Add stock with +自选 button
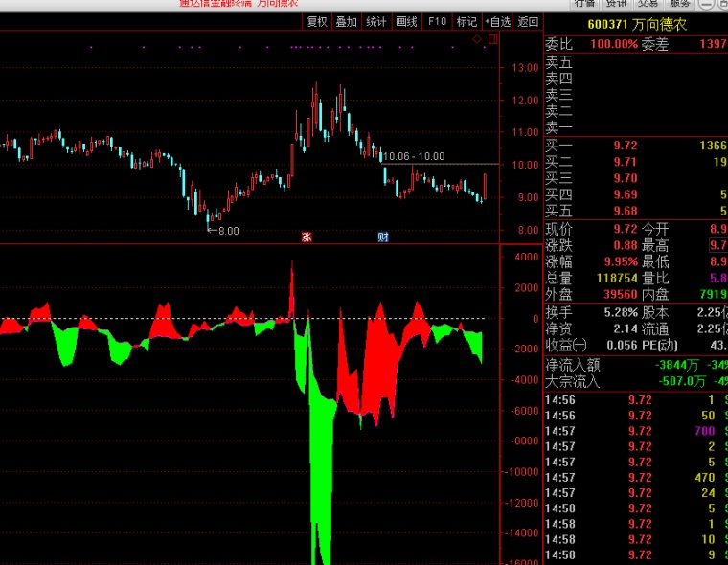The width and height of the screenshot is (728, 565). point(498,22)
